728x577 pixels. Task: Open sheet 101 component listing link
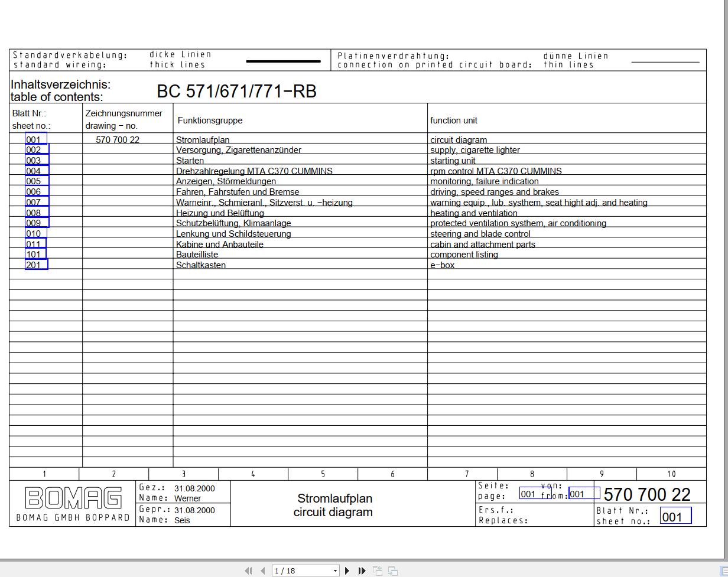[35, 254]
